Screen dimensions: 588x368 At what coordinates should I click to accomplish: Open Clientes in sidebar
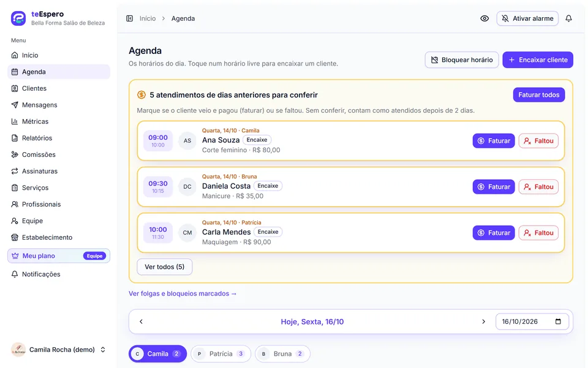click(x=59, y=88)
